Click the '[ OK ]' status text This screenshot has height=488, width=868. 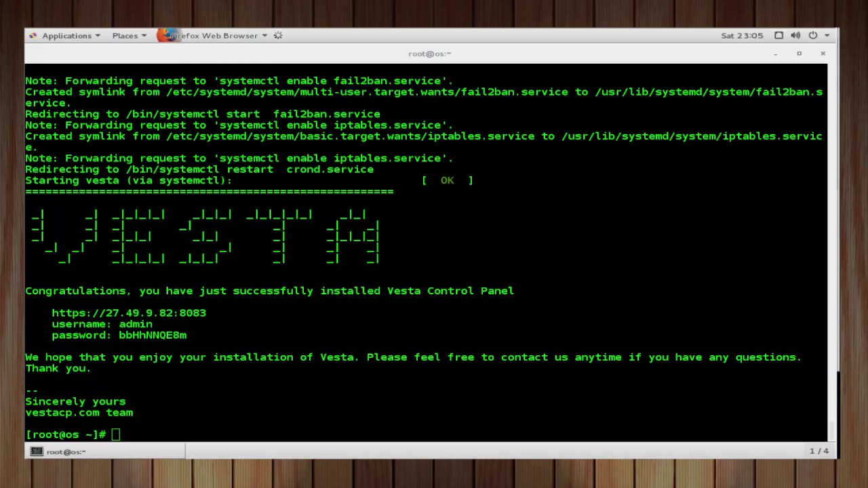coord(448,180)
